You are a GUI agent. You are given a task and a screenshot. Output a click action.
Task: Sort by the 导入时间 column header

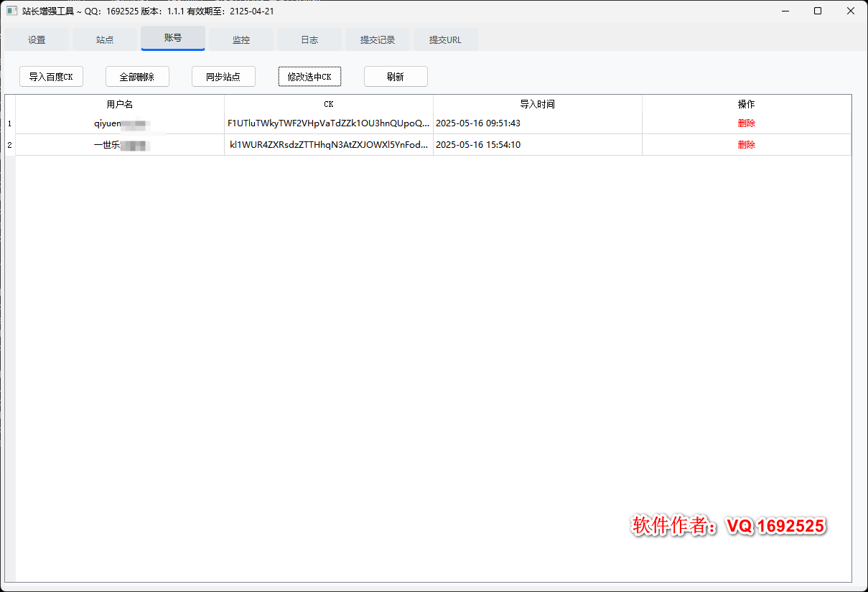pos(537,104)
